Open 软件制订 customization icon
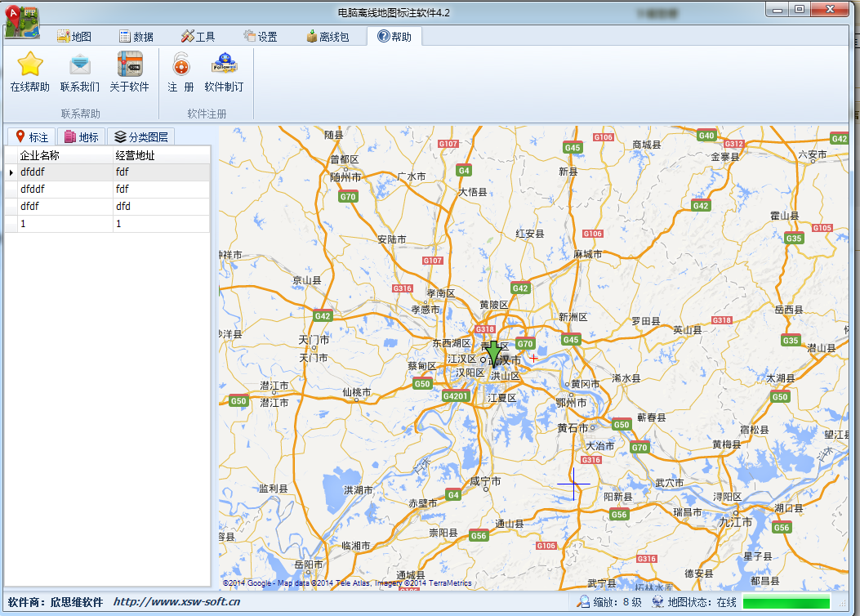The height and width of the screenshot is (616, 860). tap(224, 65)
